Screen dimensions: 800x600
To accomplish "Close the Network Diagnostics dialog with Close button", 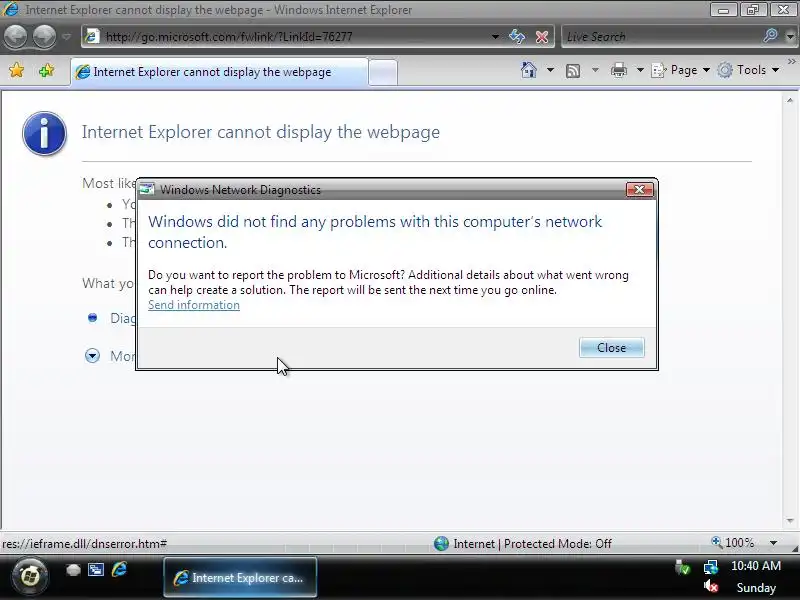I will 611,347.
